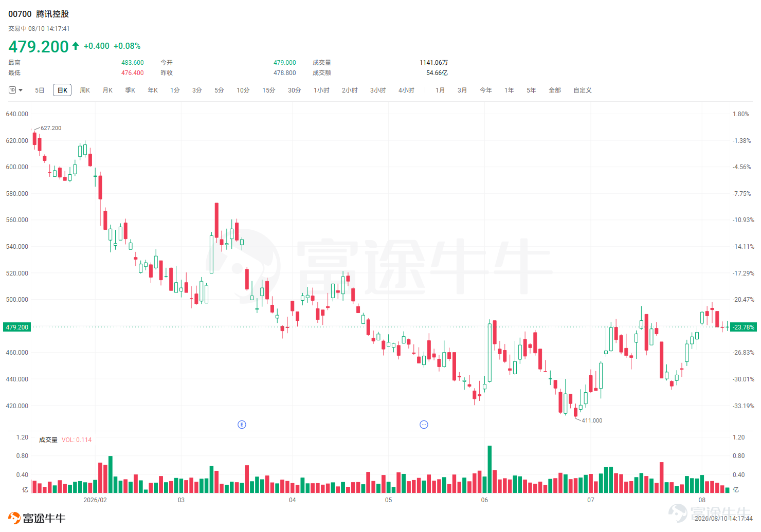Set range to 1月

coord(440,90)
